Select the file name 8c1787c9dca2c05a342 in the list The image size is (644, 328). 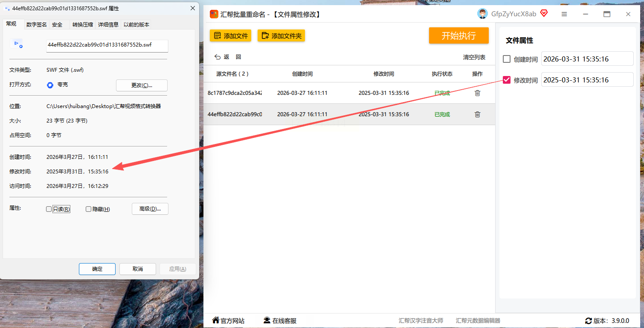[x=235, y=93]
